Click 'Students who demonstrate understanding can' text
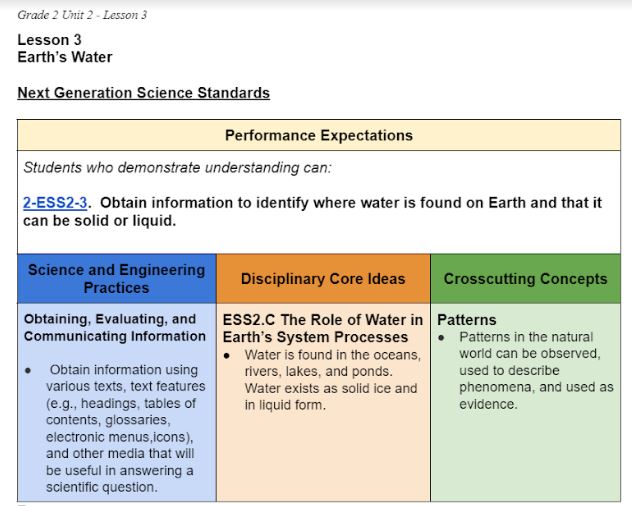Image resolution: width=632 pixels, height=506 pixels. [177, 167]
